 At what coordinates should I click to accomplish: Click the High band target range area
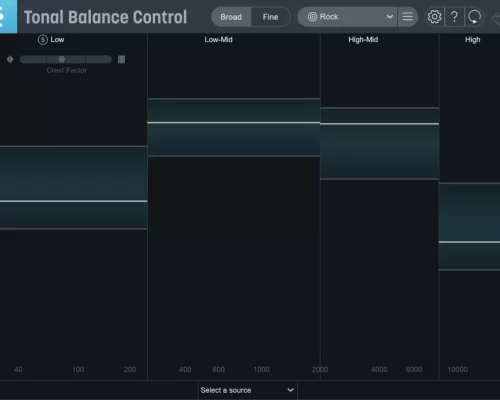coord(470,226)
